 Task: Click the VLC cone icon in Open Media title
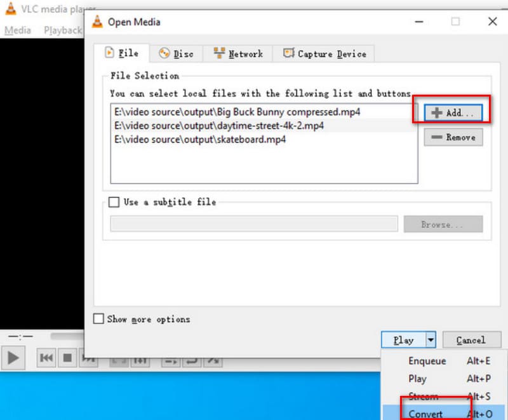click(x=97, y=22)
